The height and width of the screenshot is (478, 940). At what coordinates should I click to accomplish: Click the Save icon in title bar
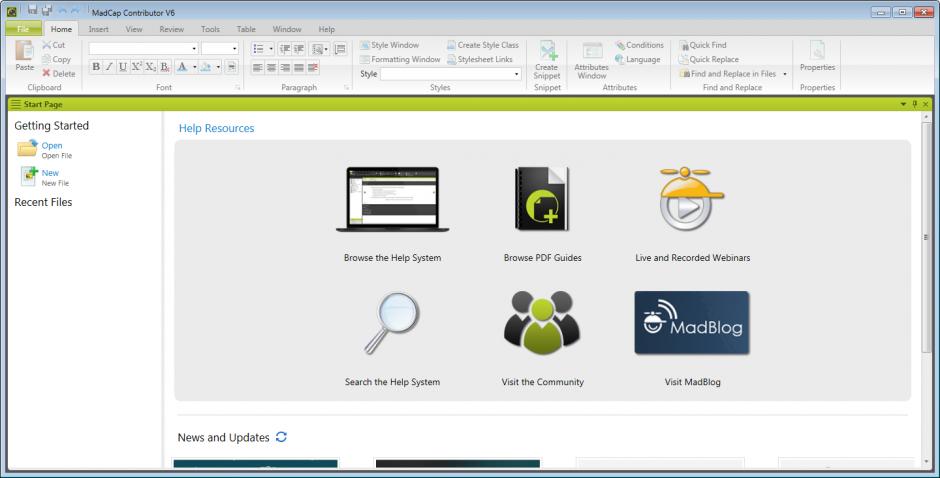tap(32, 10)
